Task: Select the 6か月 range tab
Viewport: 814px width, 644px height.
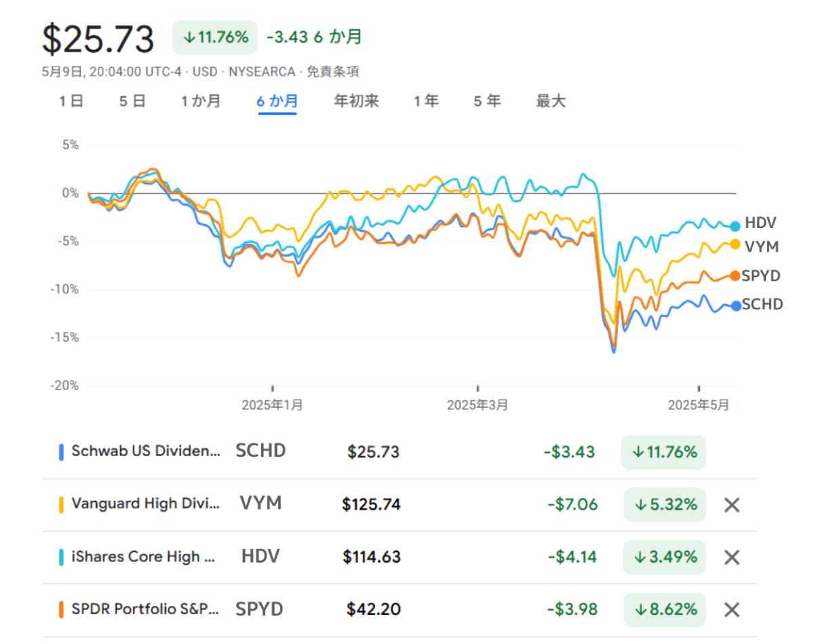Action: pos(277,102)
